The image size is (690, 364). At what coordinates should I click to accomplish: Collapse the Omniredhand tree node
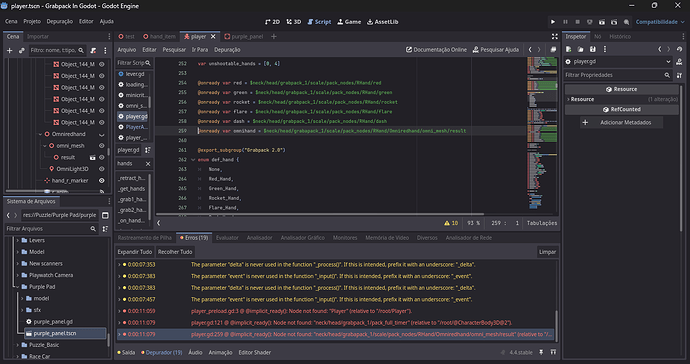[40, 134]
